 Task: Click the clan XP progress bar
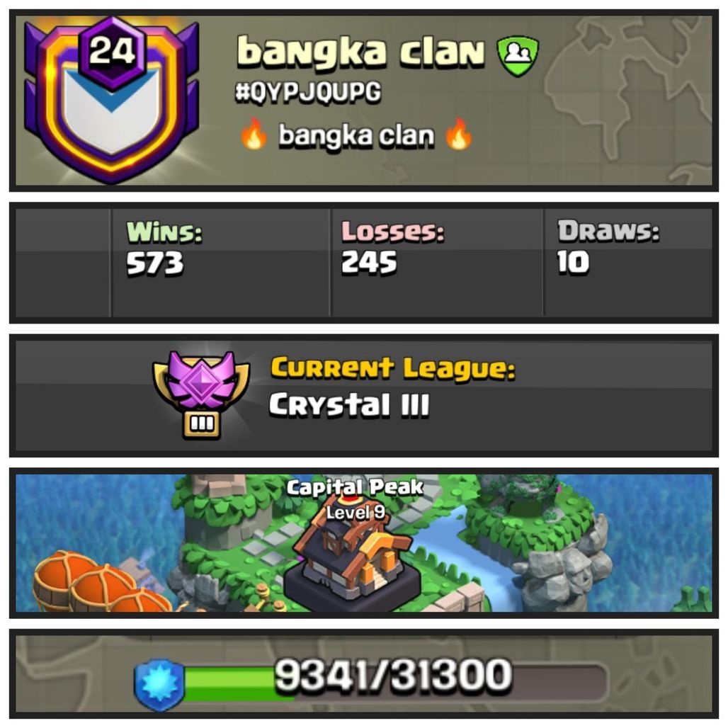(394, 683)
